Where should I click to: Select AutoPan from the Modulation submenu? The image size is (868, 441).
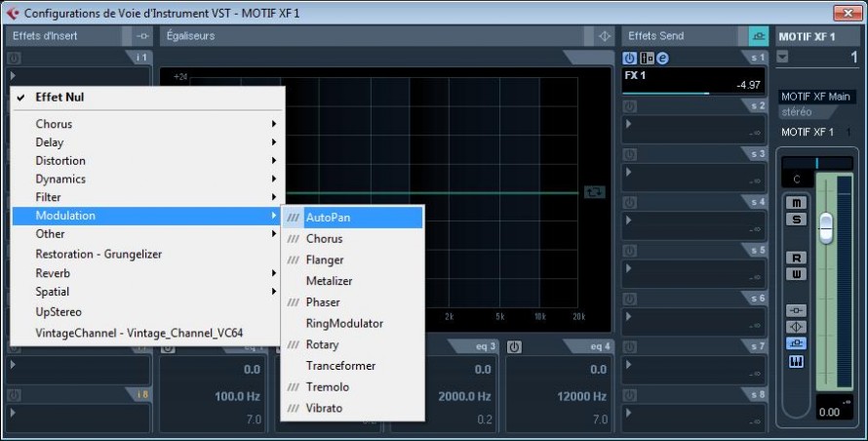tap(328, 218)
